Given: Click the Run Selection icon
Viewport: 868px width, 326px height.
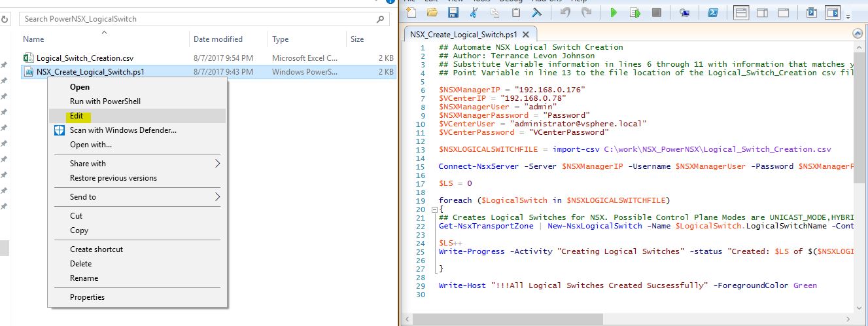Looking at the screenshot, I should click(634, 12).
